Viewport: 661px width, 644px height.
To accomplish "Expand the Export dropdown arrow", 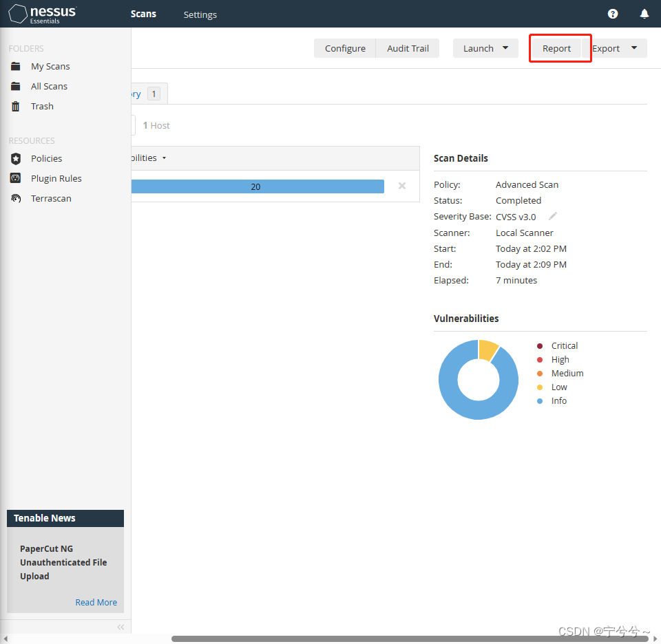I will tap(633, 48).
